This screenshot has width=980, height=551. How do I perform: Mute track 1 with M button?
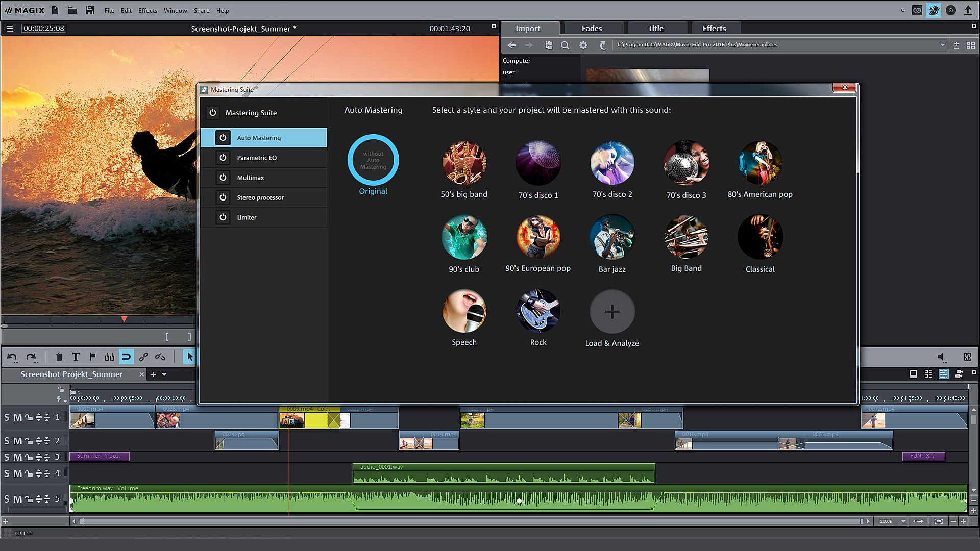[x=17, y=418]
